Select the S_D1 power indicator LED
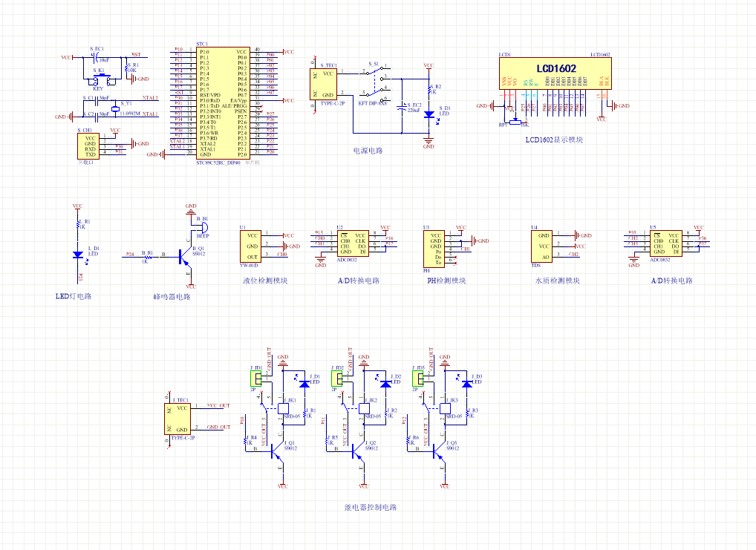 tap(428, 115)
